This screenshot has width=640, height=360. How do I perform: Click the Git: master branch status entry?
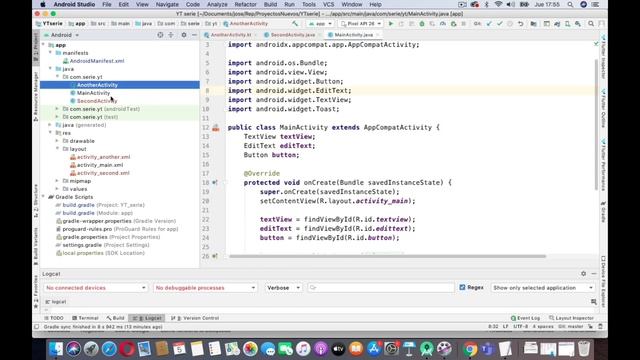coord(571,327)
